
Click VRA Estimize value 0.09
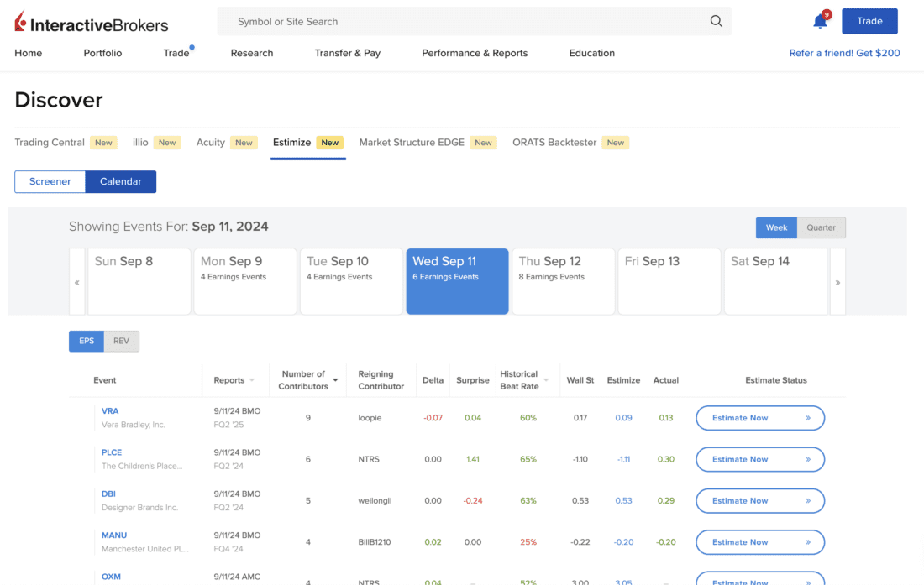(623, 418)
